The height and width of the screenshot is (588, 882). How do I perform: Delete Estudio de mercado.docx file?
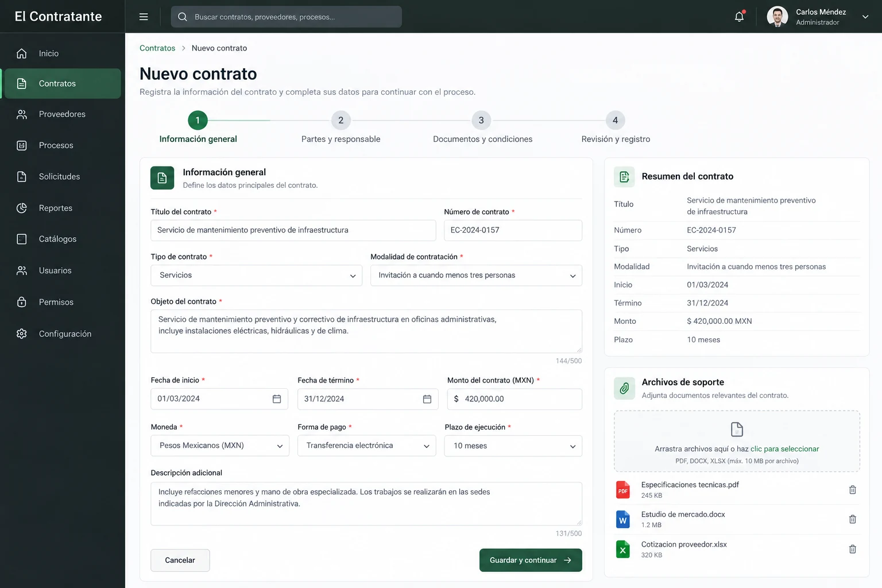click(x=853, y=519)
